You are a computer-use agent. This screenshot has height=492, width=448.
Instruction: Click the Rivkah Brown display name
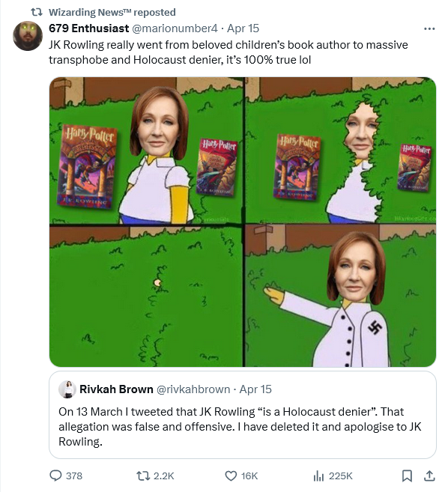[116, 389]
